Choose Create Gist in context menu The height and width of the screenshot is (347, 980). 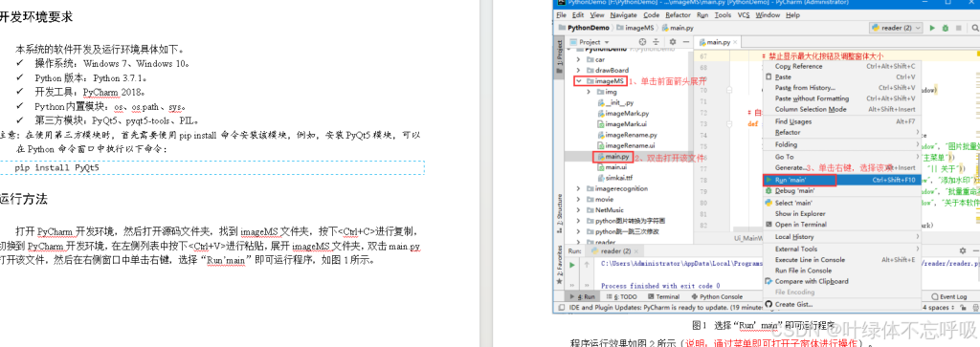click(x=843, y=304)
